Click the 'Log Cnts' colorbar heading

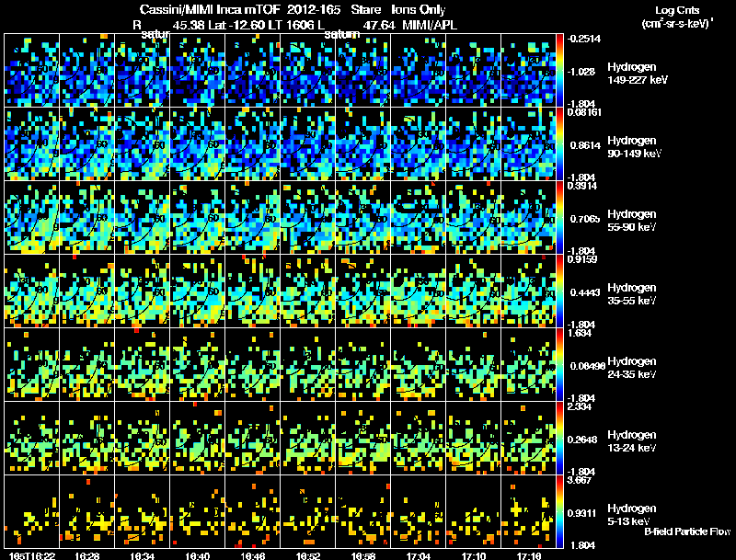coord(677,10)
